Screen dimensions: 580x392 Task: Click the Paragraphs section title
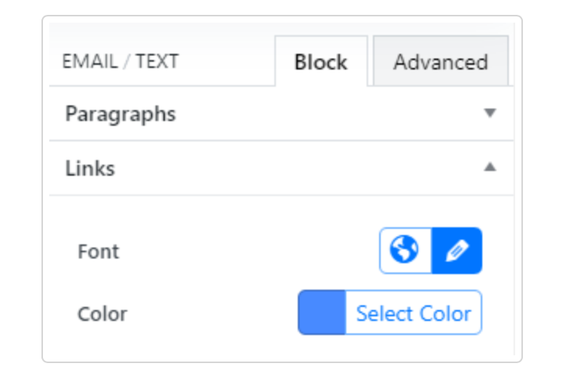tap(120, 114)
